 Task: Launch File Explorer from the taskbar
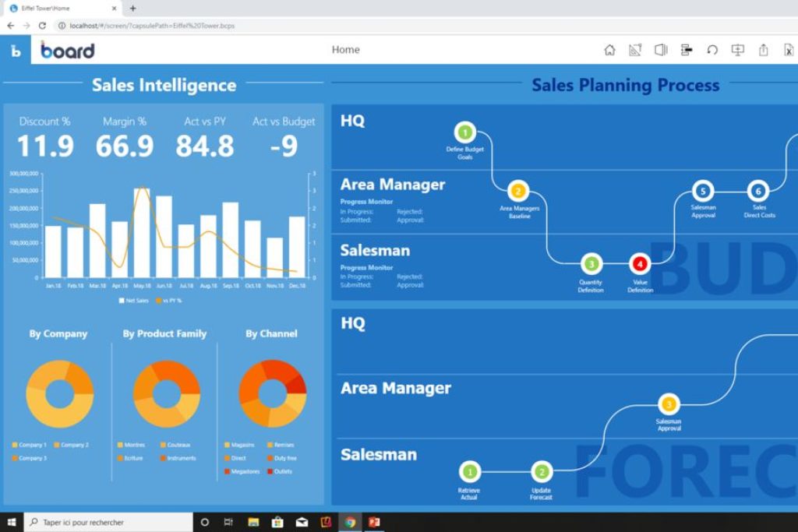[x=253, y=523]
